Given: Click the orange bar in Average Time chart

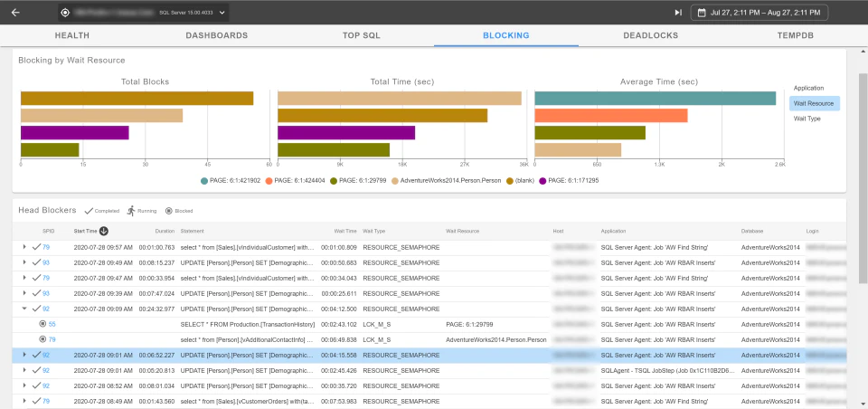Looking at the screenshot, I should tap(611, 115).
